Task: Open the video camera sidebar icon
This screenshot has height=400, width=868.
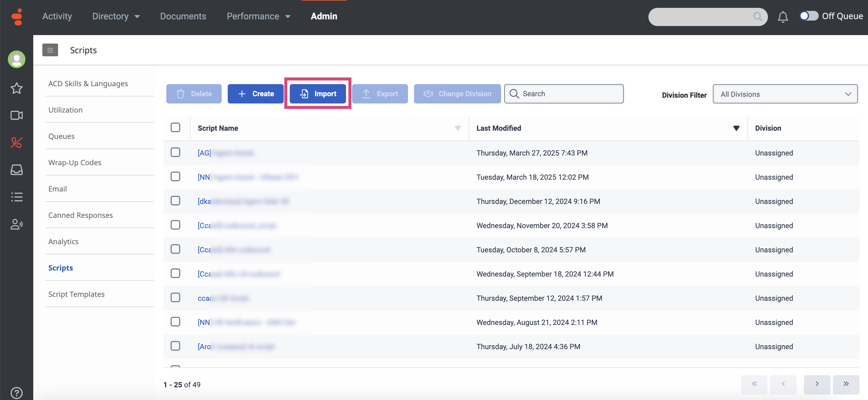Action: pyautogui.click(x=17, y=116)
